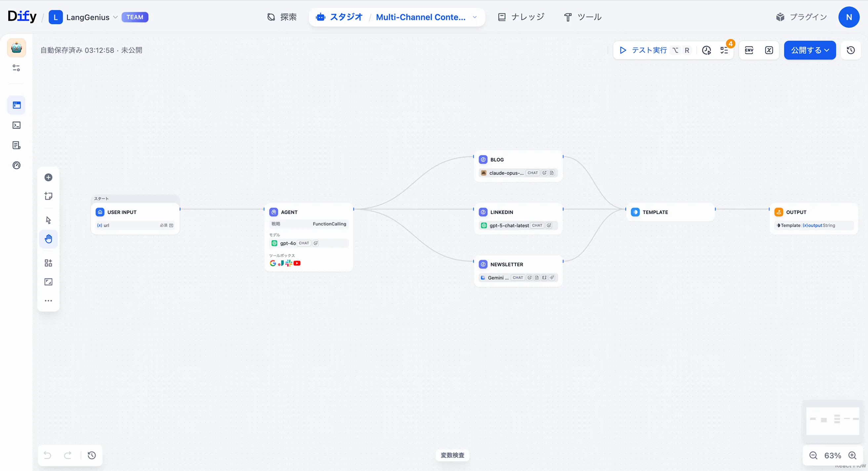Go to スタジオ studio tab
The height and width of the screenshot is (471, 868).
click(x=339, y=17)
